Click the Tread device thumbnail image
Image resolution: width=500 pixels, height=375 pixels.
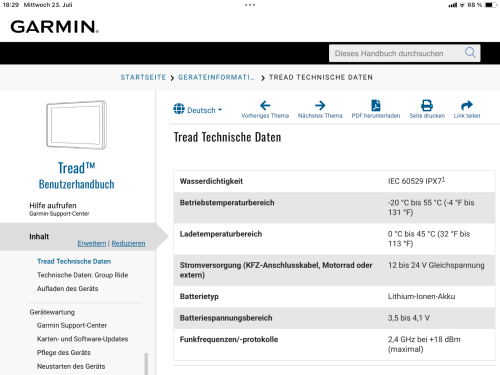(77, 125)
